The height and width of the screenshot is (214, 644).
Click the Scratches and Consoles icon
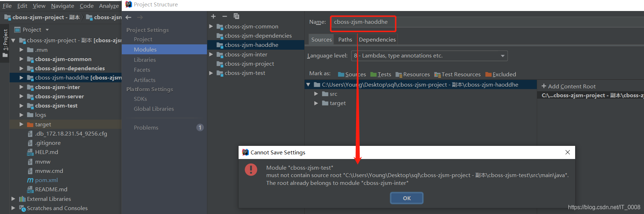coord(22,208)
